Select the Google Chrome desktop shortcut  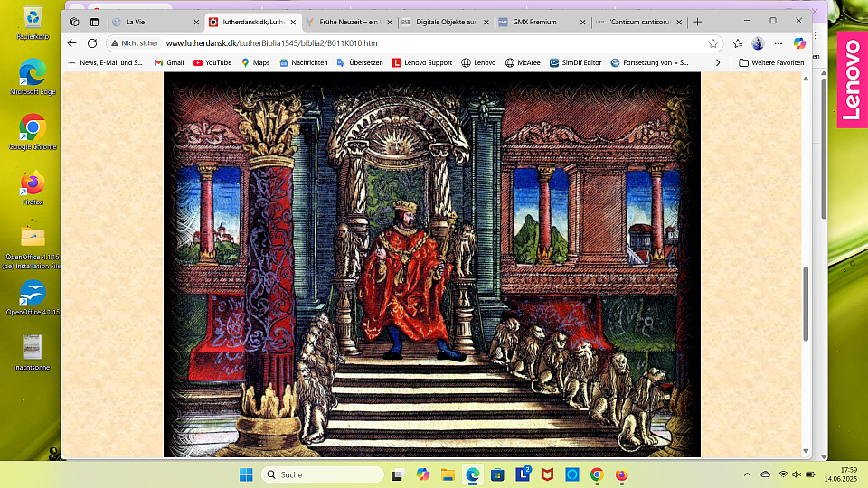click(x=33, y=132)
